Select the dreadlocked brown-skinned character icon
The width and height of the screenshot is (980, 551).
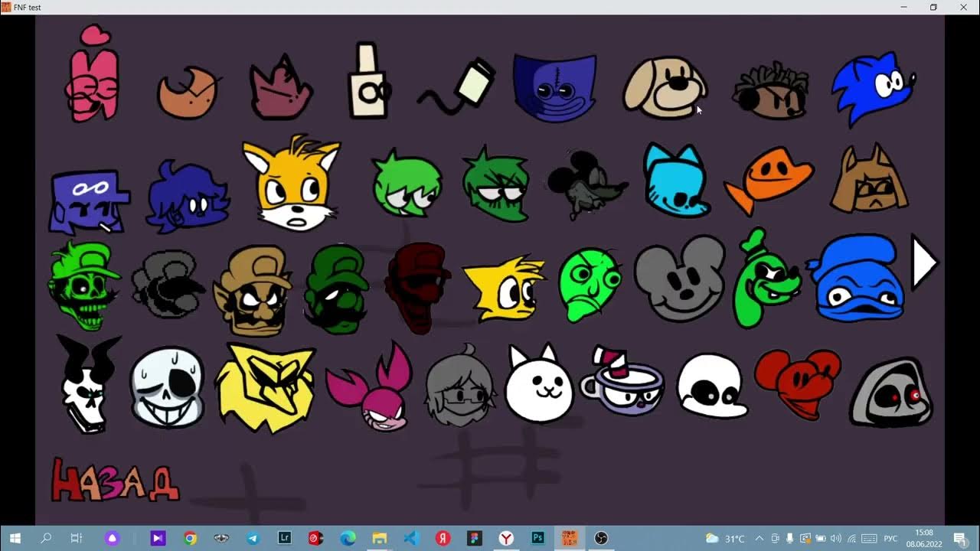[771, 90]
